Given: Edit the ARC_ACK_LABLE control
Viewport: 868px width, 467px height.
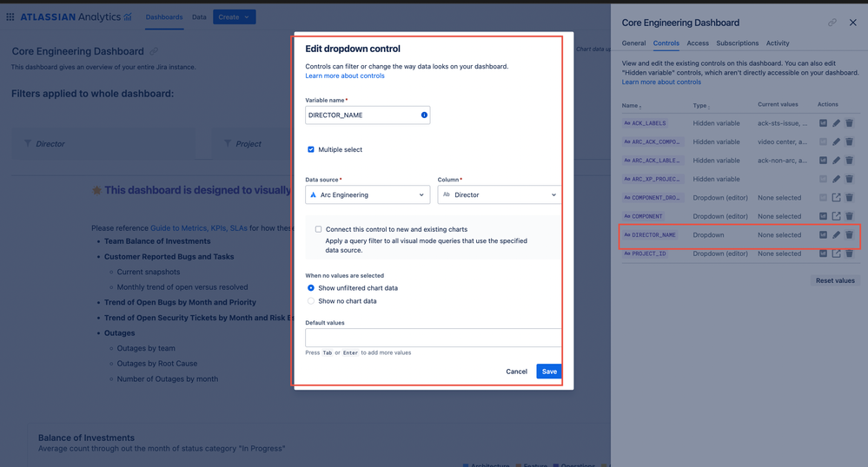Looking at the screenshot, I should (x=836, y=161).
